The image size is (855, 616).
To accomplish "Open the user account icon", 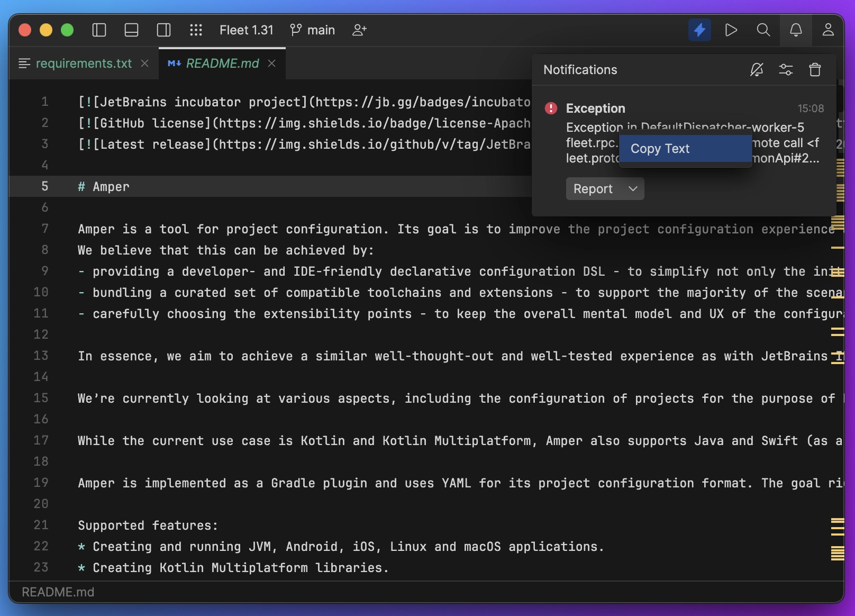I will (828, 30).
